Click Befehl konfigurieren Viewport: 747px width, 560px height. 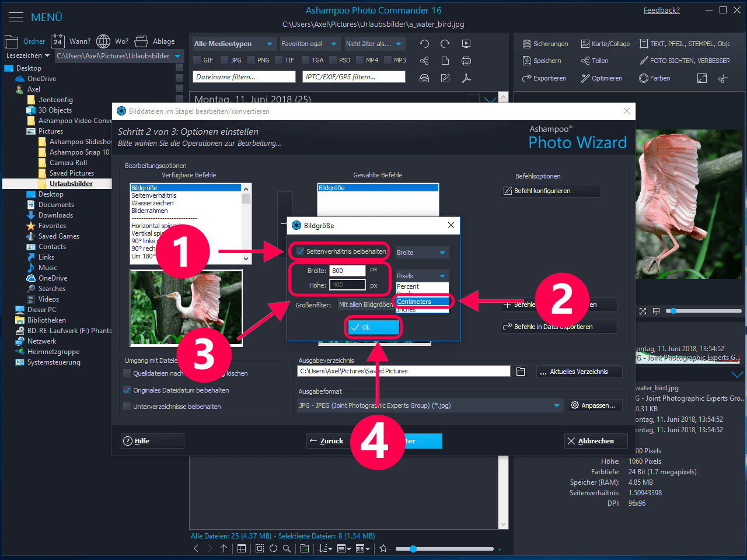(551, 191)
